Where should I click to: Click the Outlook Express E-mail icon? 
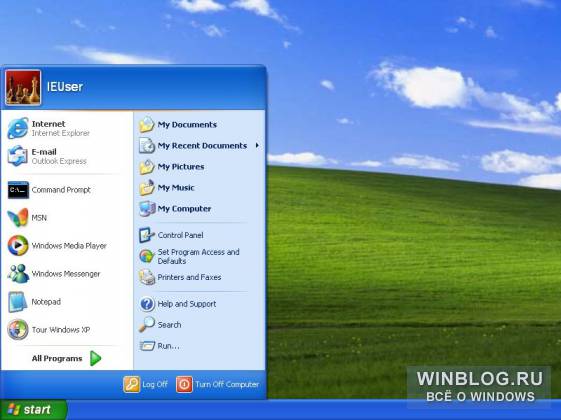[18, 156]
